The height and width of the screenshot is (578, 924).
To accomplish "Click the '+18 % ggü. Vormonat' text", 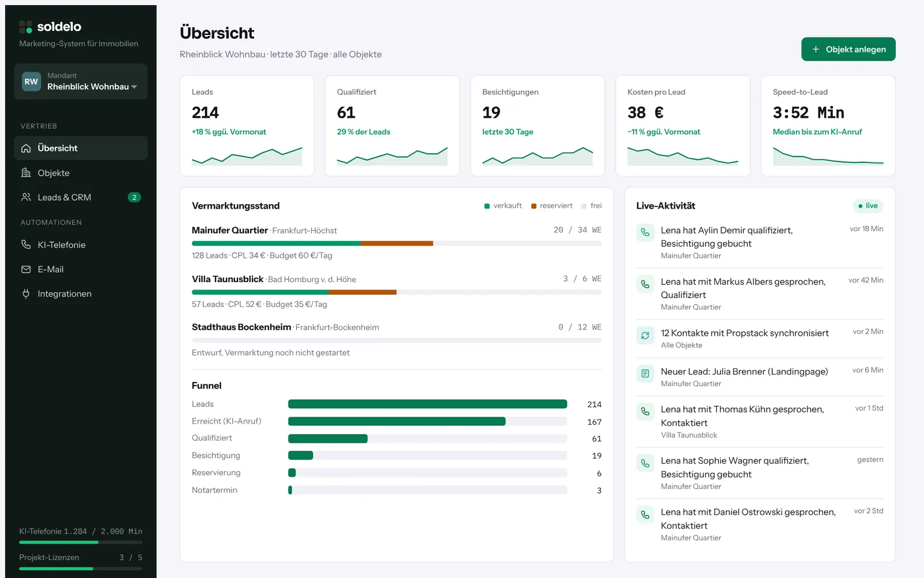I will tap(229, 132).
